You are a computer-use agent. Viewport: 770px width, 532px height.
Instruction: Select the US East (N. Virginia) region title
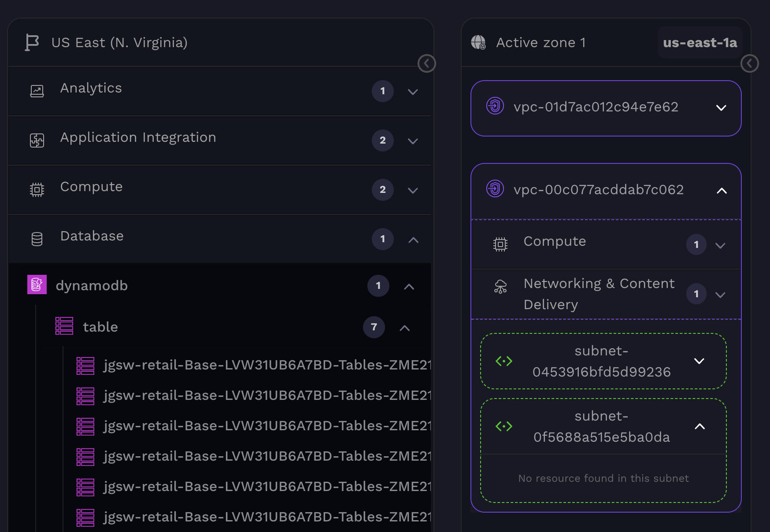pos(119,42)
